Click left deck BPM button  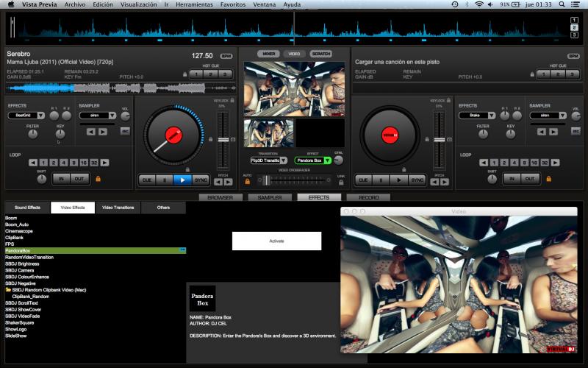click(x=226, y=57)
